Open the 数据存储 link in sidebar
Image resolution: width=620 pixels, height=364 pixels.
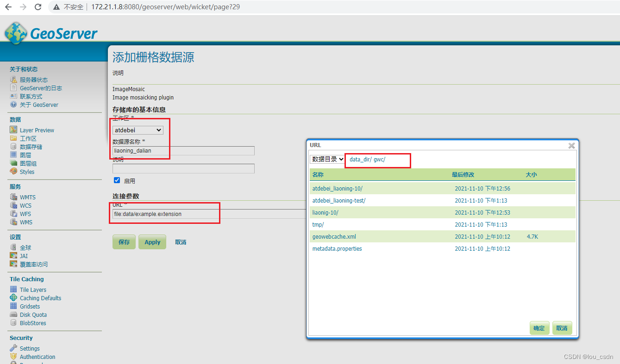click(x=31, y=147)
